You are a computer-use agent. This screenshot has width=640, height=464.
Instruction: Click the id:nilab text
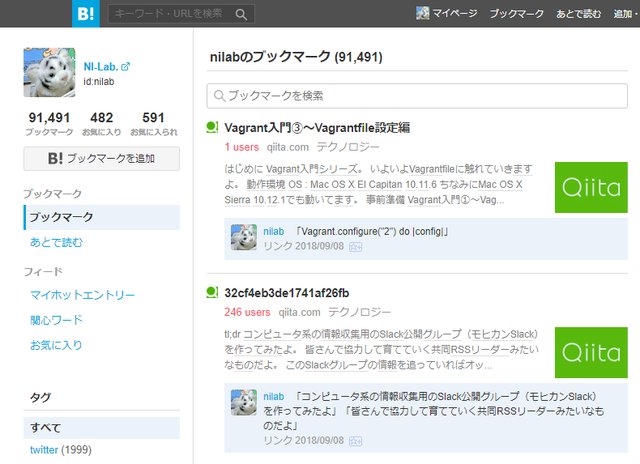click(x=99, y=82)
